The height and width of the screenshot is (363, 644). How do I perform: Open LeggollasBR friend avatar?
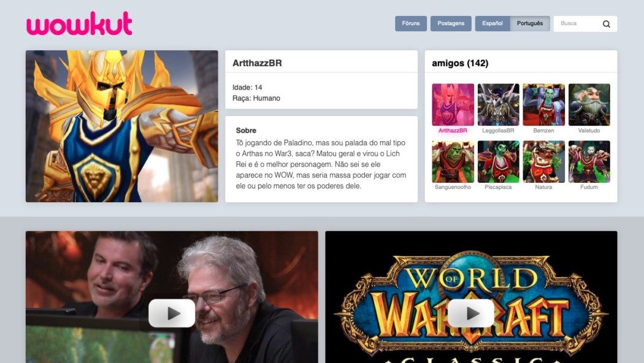tap(498, 104)
